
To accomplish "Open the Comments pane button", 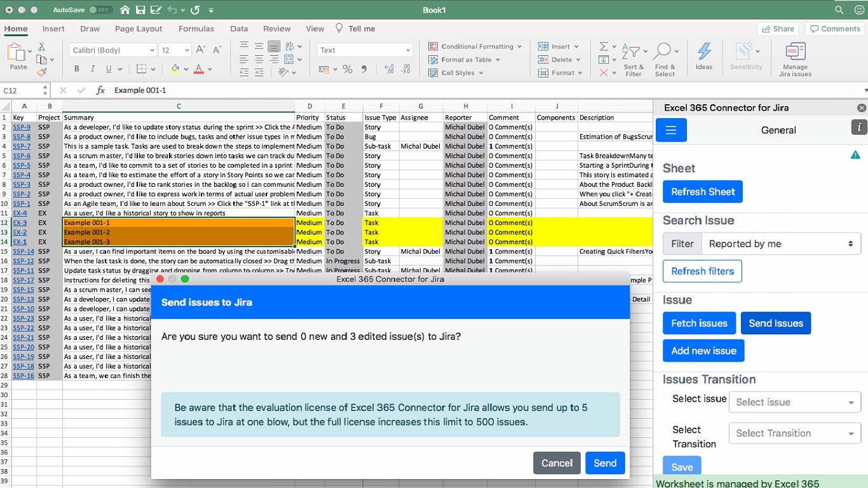I will pyautogui.click(x=835, y=29).
